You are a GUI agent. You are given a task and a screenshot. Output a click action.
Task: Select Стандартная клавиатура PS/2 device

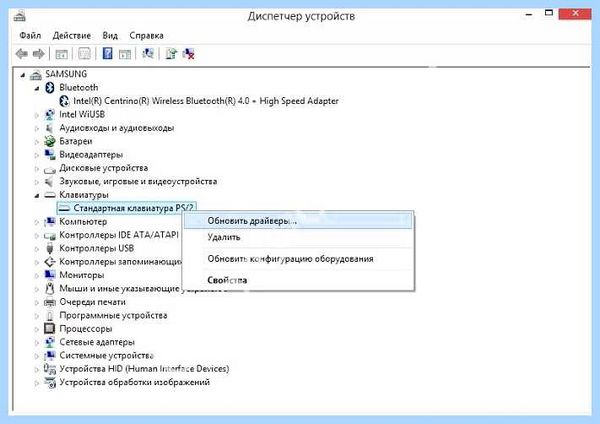pos(126,208)
